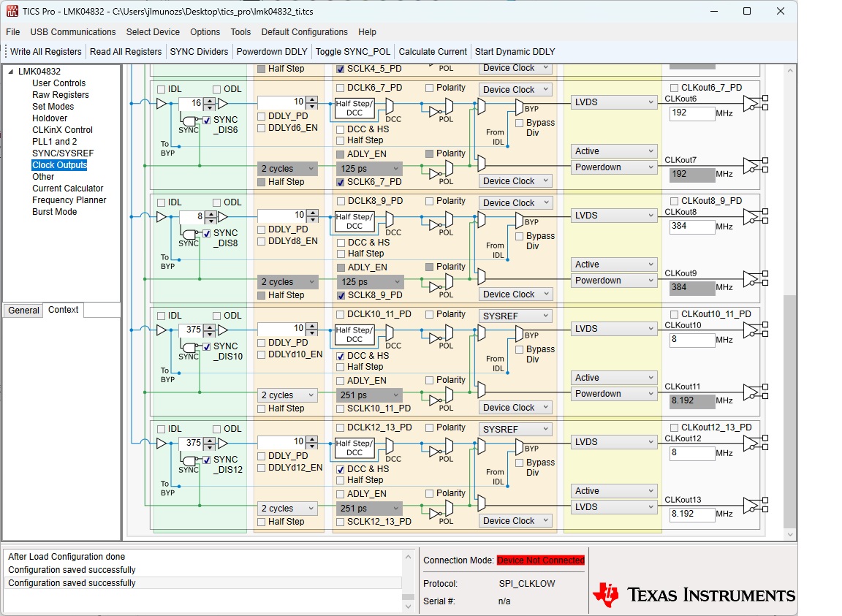Click the CLKout13 output buffer symbol
The image size is (842, 616).
(x=751, y=506)
